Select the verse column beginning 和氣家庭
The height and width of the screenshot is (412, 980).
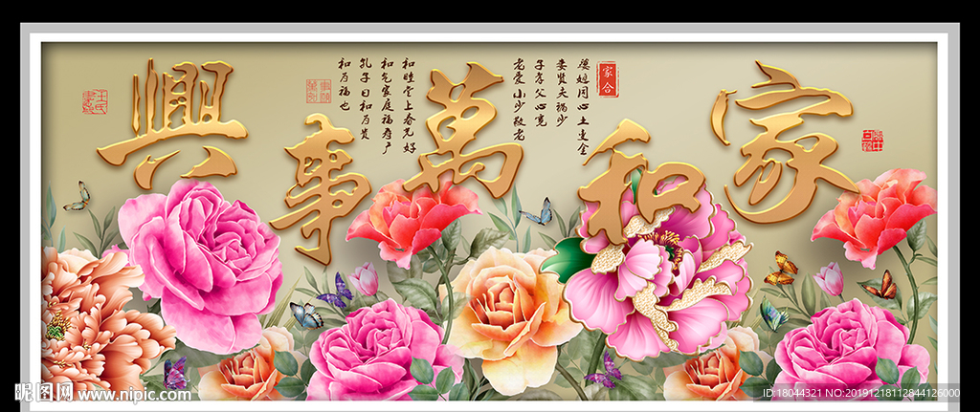(388, 105)
